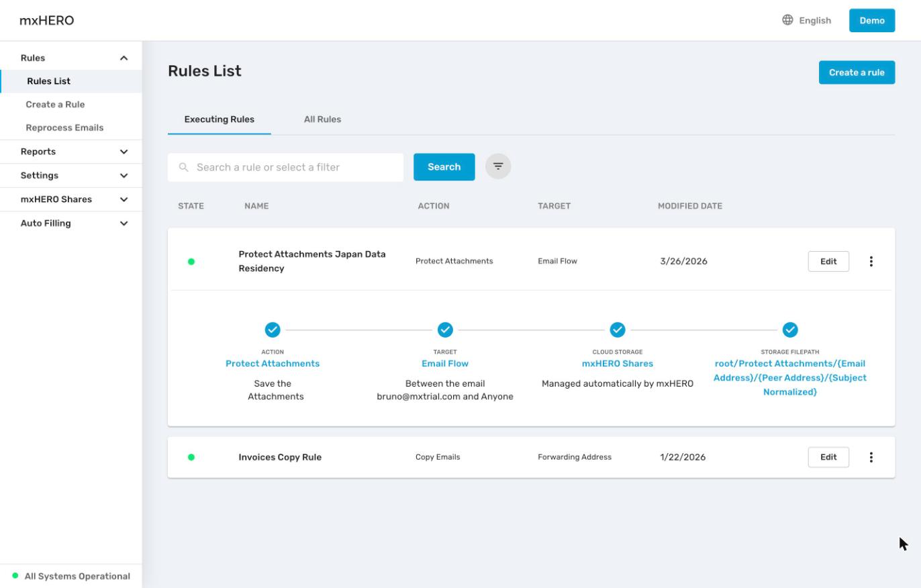The image size is (921, 588).
Task: Click the Cloud Storage step checkmark icon
Action: click(618, 330)
